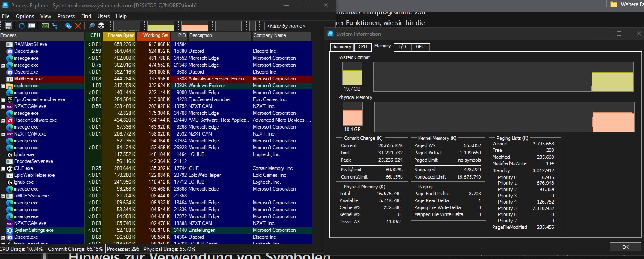The image size is (644, 259).
Task: Click the Physical Memory history graph
Action: tap(504, 117)
